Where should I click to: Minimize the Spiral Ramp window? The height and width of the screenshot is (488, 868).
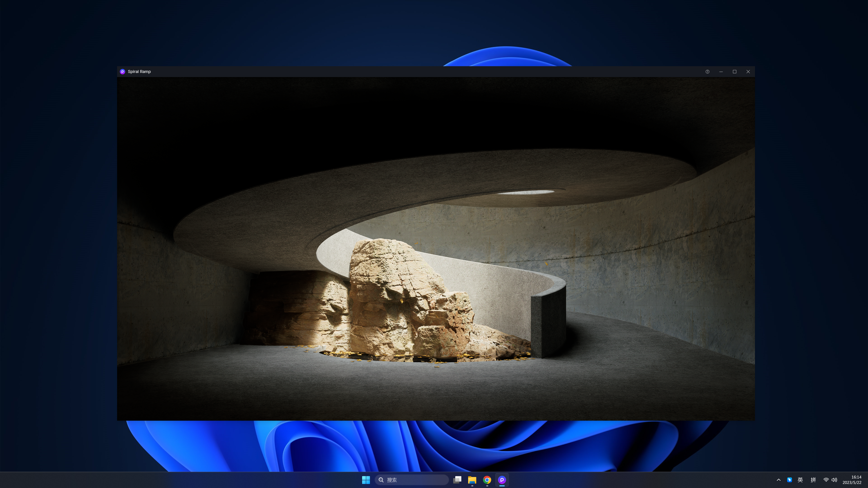tap(721, 71)
